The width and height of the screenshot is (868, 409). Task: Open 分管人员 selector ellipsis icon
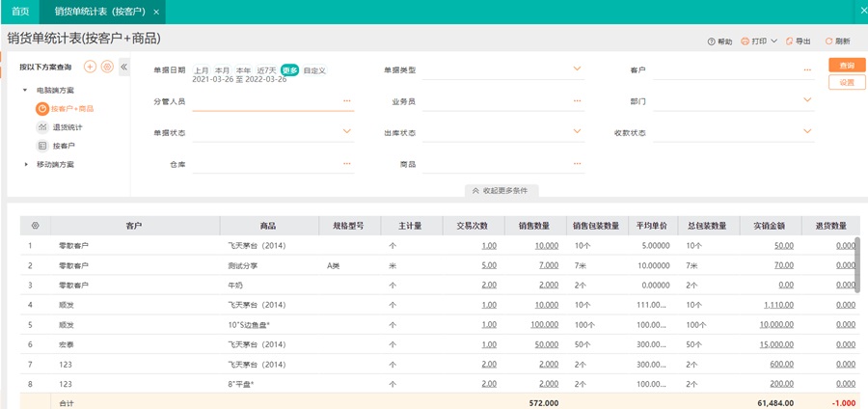pyautogui.click(x=347, y=100)
